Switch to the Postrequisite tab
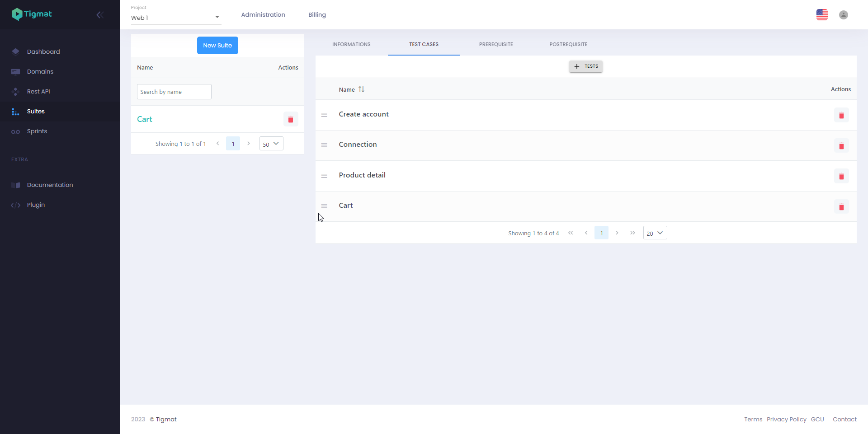The image size is (868, 434). 568,44
